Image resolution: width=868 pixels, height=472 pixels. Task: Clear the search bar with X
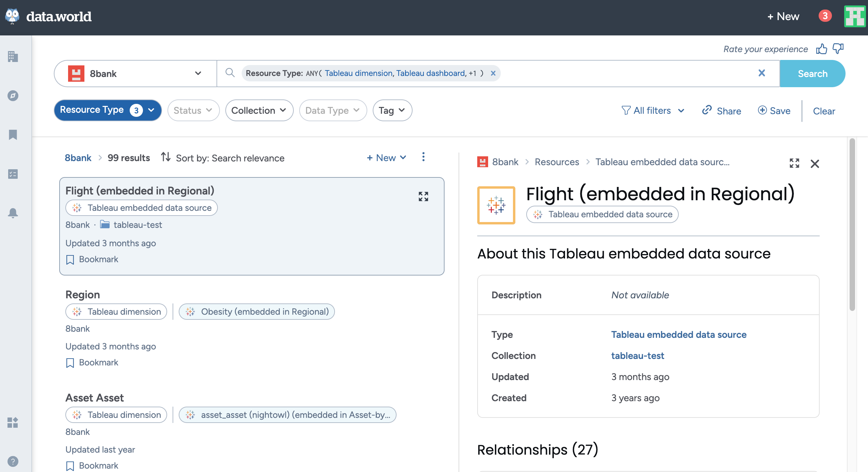(x=762, y=73)
